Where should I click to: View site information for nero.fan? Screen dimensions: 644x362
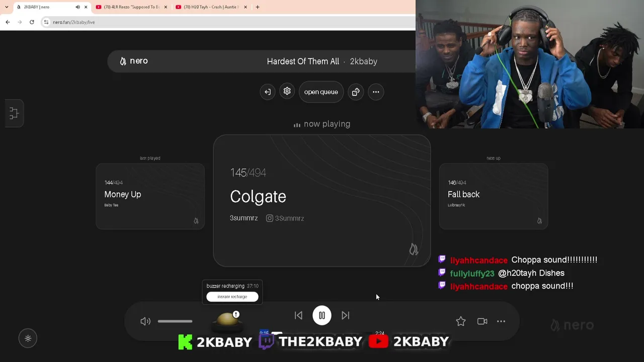click(46, 22)
